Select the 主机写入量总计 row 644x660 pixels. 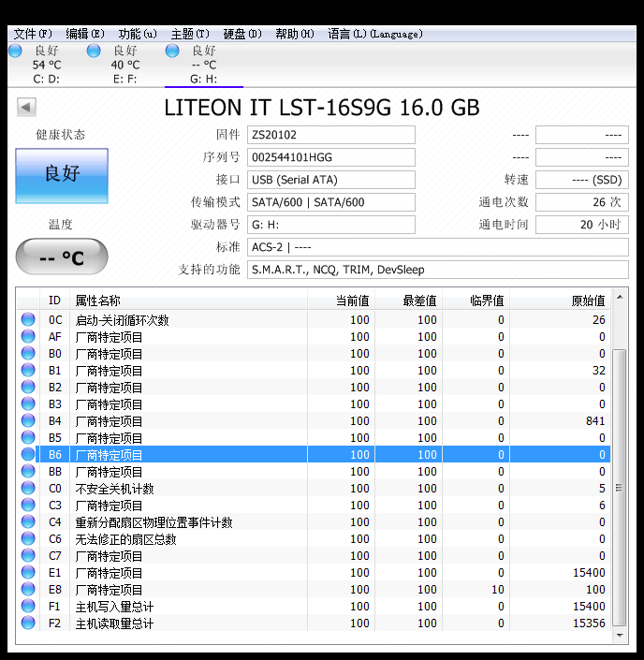(x=314, y=606)
